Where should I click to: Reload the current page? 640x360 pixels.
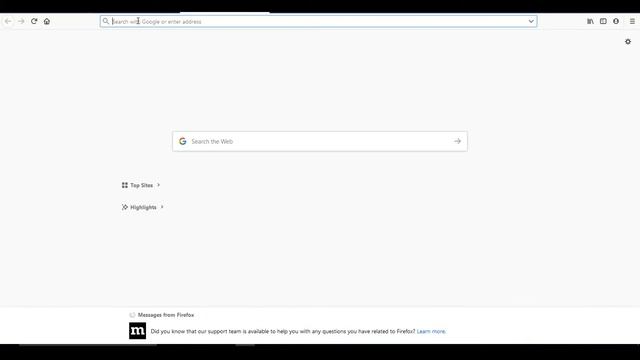[x=34, y=21]
